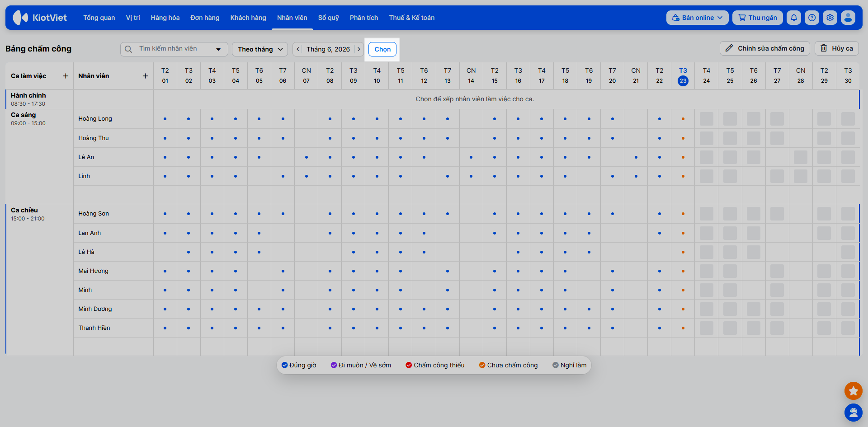Click employee name Minh Dương
868x427 pixels.
coord(95,309)
